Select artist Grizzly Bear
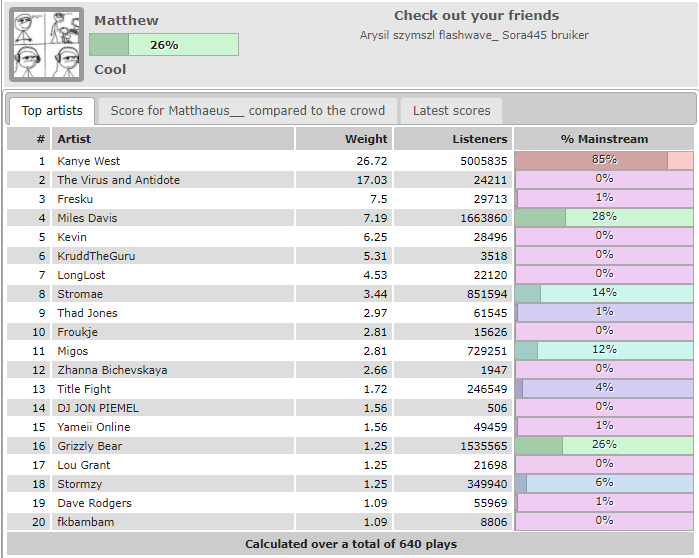 pyautogui.click(x=89, y=446)
